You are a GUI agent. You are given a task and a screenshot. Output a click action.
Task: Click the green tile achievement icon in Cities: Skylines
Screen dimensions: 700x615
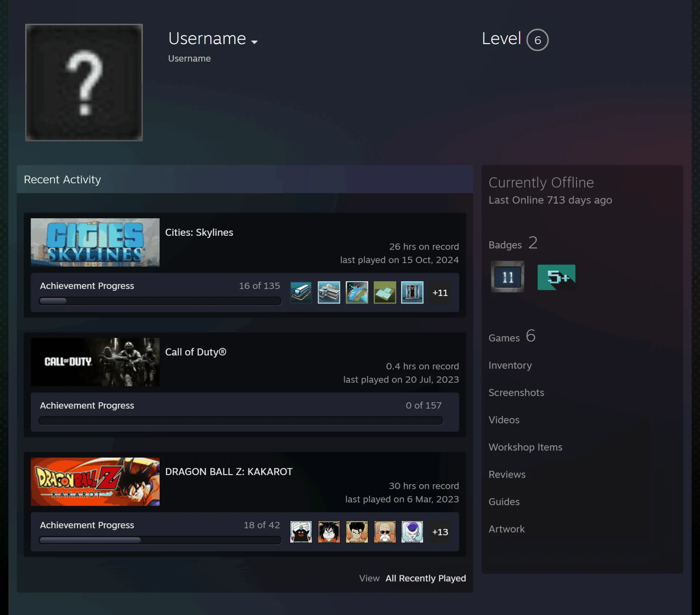385,292
